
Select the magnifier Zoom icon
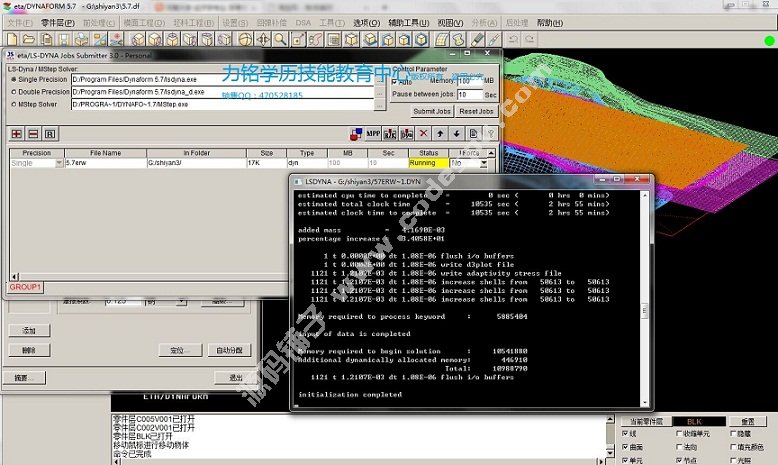tap(280, 40)
